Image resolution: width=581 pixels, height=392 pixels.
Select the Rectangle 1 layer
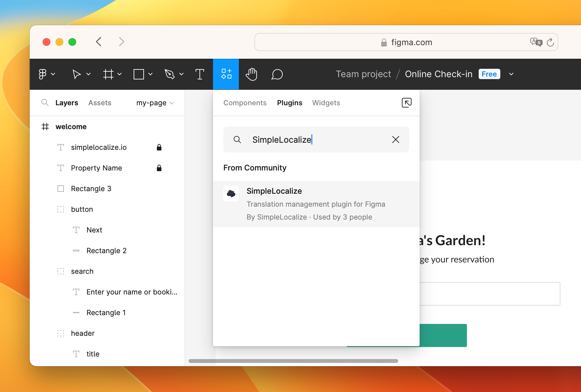(x=106, y=313)
